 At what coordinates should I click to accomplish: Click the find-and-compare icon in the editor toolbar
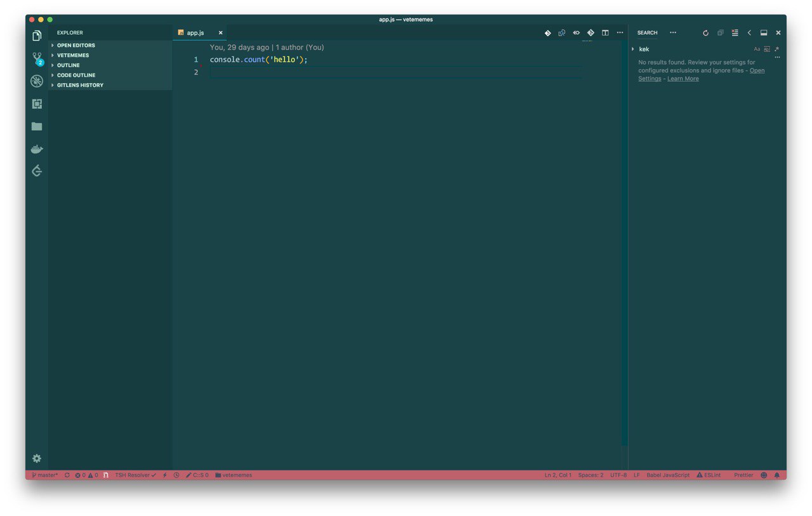pyautogui.click(x=561, y=33)
